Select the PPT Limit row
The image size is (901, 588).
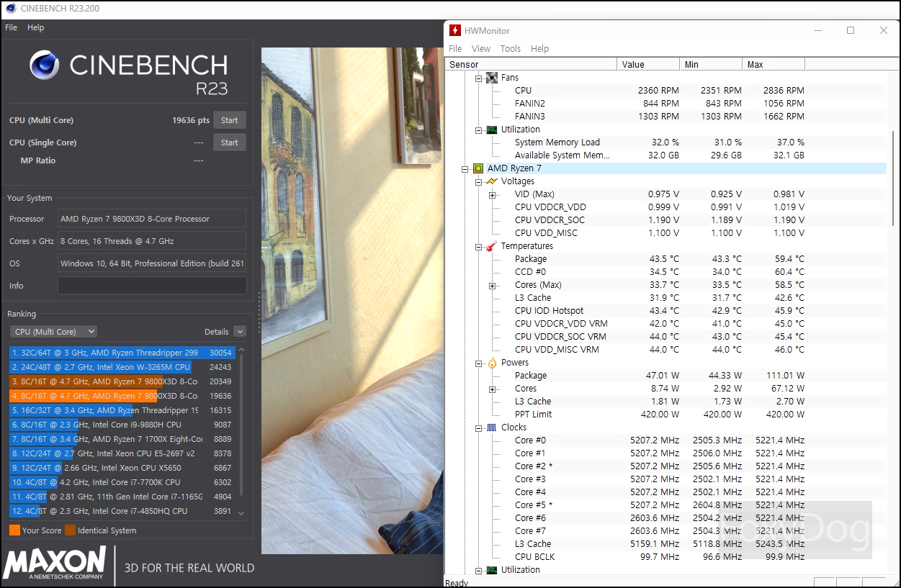coord(666,415)
